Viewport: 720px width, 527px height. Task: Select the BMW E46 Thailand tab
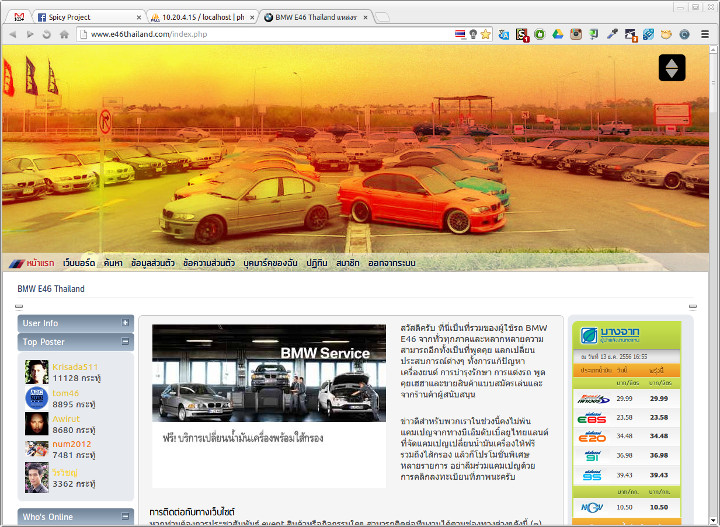pyautogui.click(x=316, y=17)
